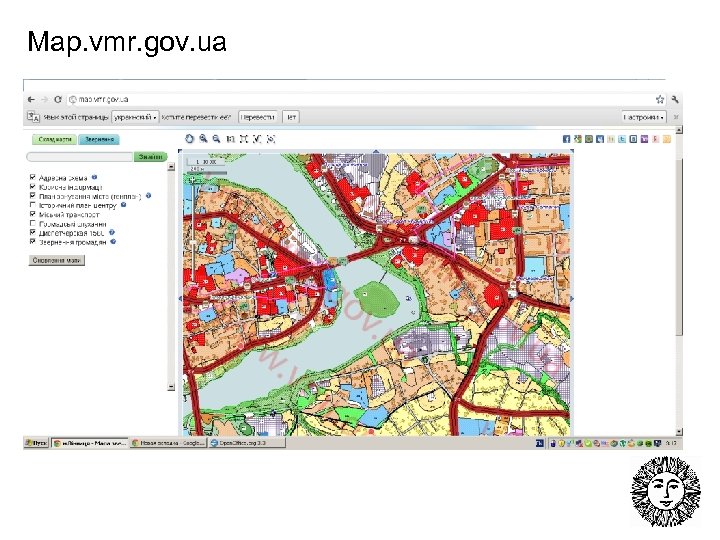720x540 pixels.
Task: Open the Windows Пуск start button
Action: (36, 443)
